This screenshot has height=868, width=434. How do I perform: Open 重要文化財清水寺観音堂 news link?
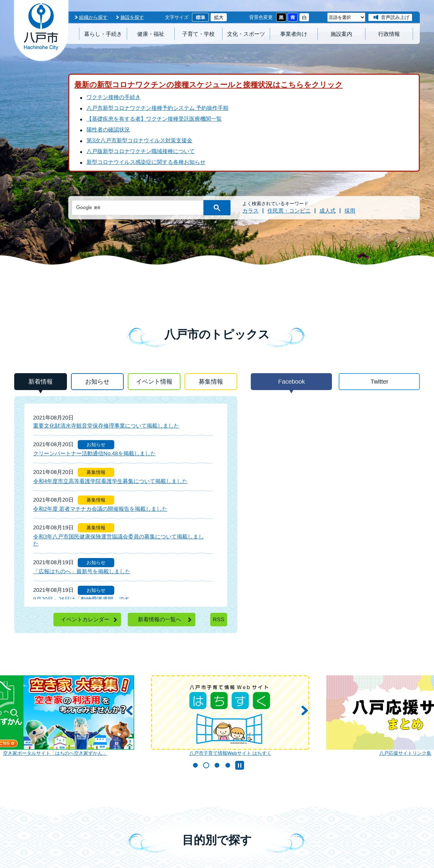click(106, 426)
